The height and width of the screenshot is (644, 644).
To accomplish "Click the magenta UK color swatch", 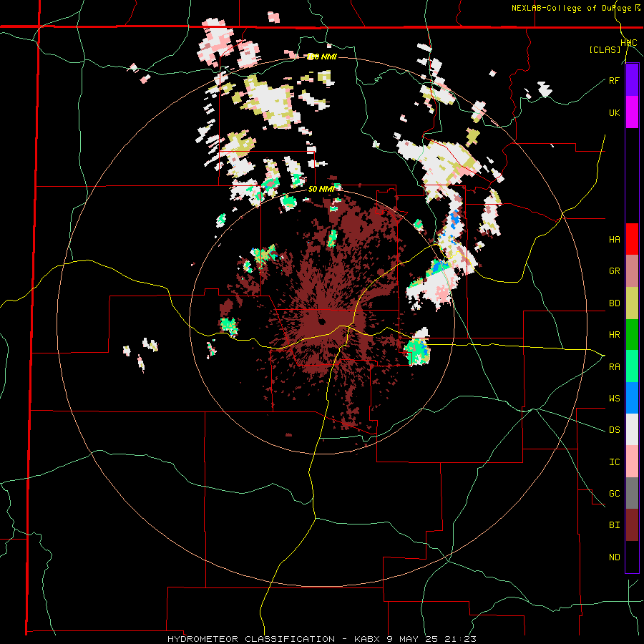I will [632, 112].
